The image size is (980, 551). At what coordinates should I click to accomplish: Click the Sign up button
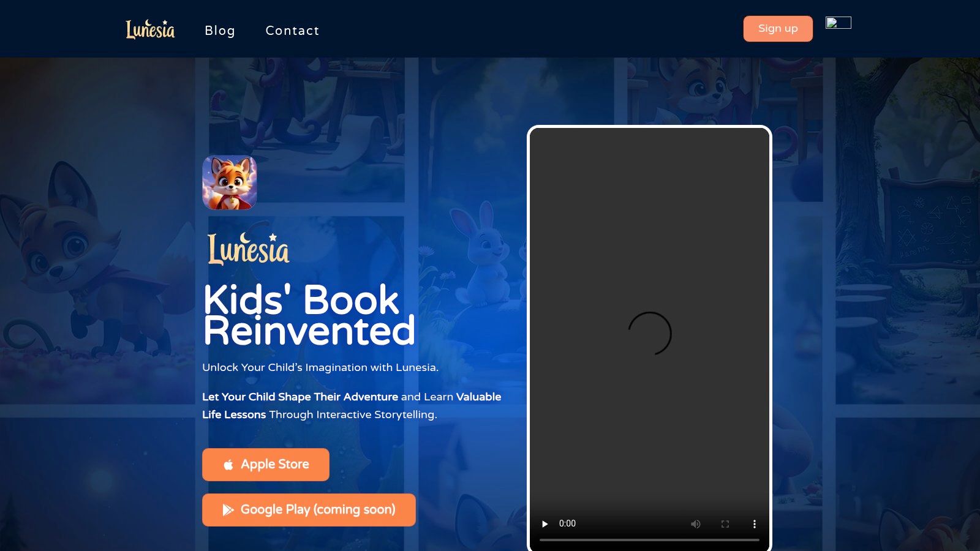[778, 29]
